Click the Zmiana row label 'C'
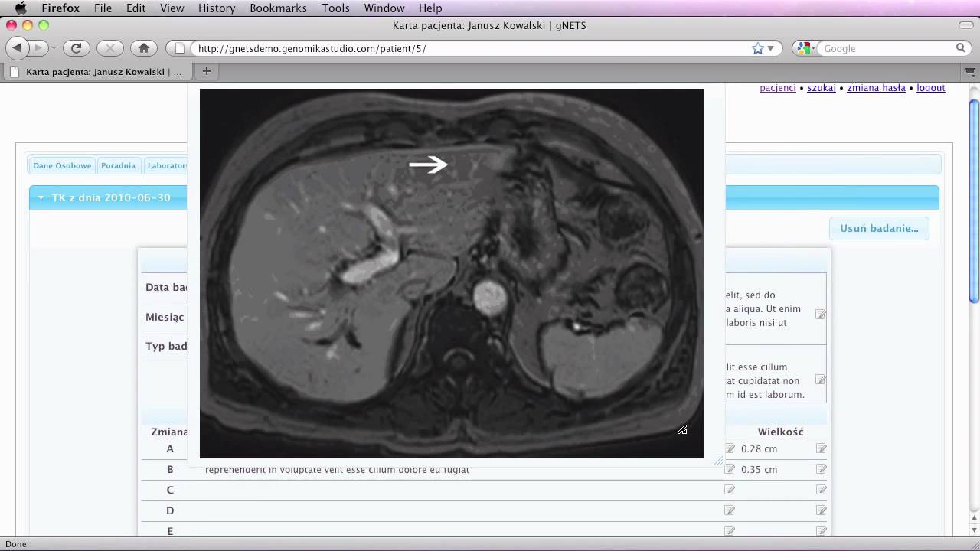980x551 pixels. pyautogui.click(x=170, y=490)
